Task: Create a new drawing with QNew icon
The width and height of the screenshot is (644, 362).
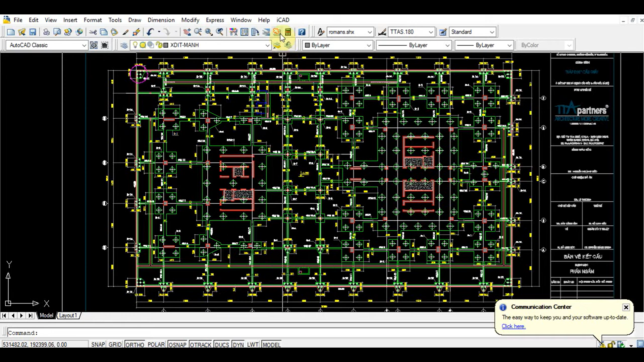Action: [x=11, y=32]
